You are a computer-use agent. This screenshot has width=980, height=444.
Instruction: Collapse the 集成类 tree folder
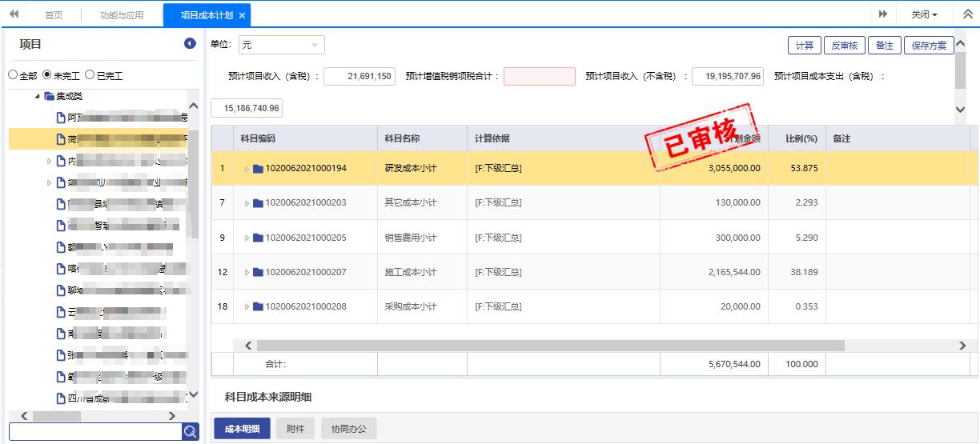[38, 97]
